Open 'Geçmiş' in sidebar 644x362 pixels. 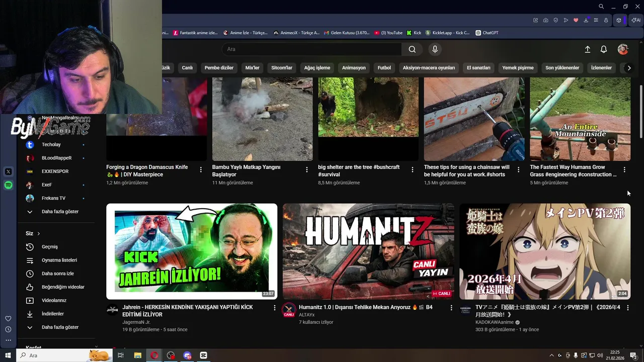56,247
